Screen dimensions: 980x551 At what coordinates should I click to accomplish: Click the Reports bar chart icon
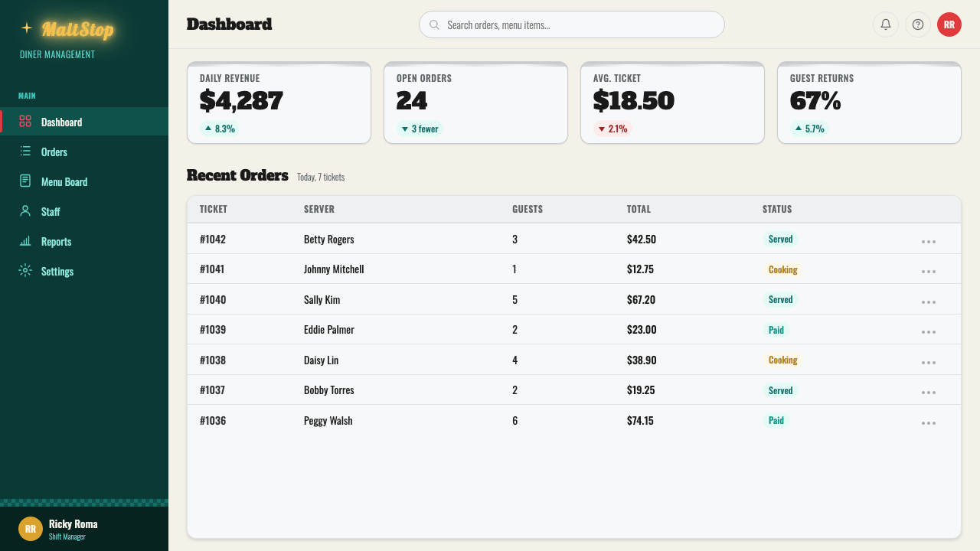click(x=25, y=241)
